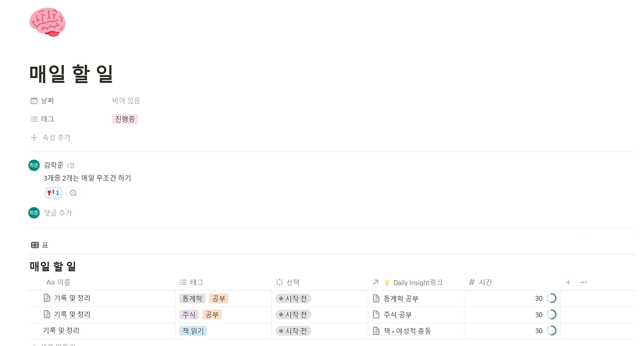The image size is (644, 346).
Task: Click the 30 value in the 주식 공부 row
Action: 539,315
